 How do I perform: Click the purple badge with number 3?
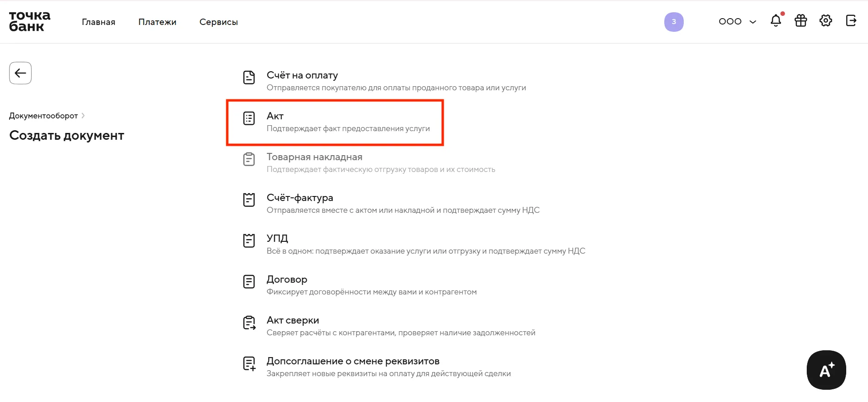[674, 22]
